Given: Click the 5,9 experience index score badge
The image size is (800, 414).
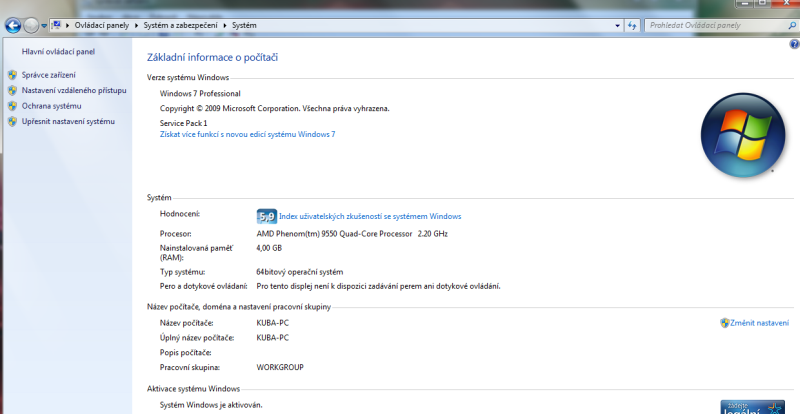Looking at the screenshot, I should (x=266, y=216).
